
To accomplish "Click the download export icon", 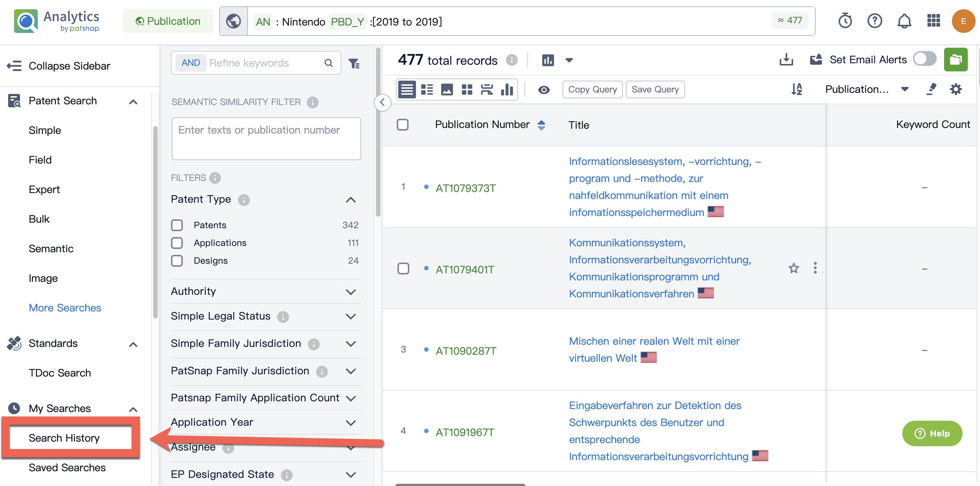I will 786,60.
